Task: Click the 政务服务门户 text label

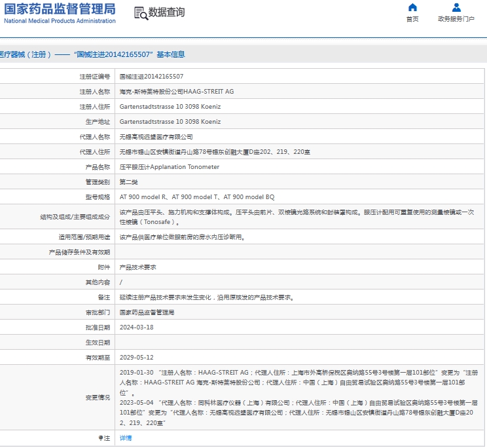Action: pos(456,19)
